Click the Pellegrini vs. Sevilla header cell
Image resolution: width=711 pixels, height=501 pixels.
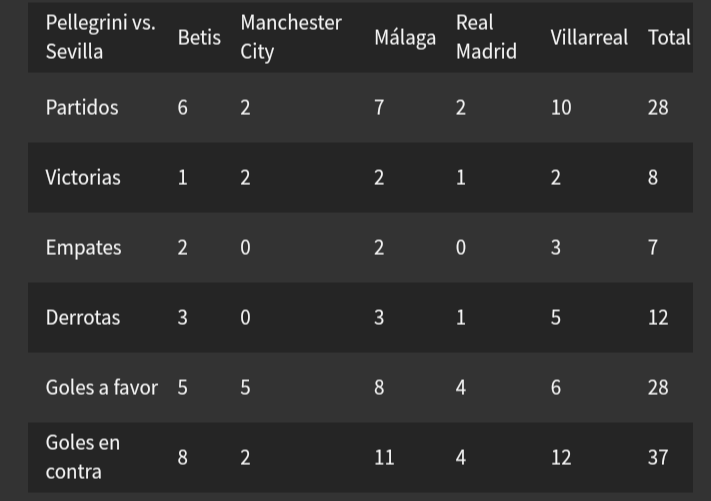(101, 37)
